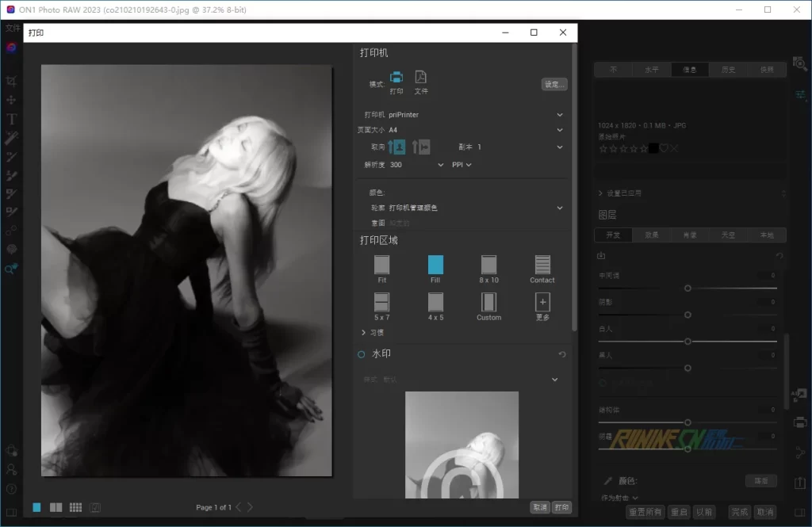812x527 pixels.
Task: Select the Fit print area layout
Action: click(x=382, y=265)
